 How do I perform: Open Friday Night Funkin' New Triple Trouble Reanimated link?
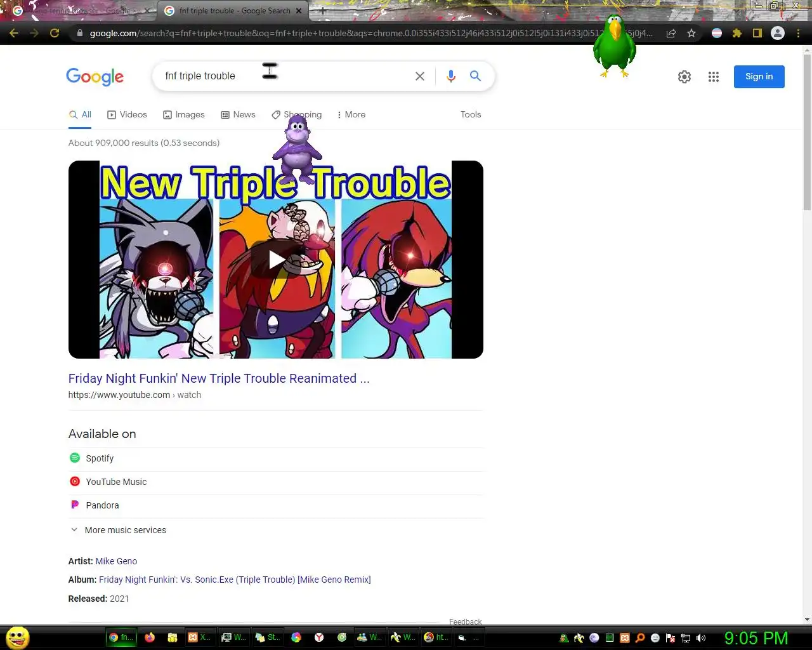[x=219, y=378]
